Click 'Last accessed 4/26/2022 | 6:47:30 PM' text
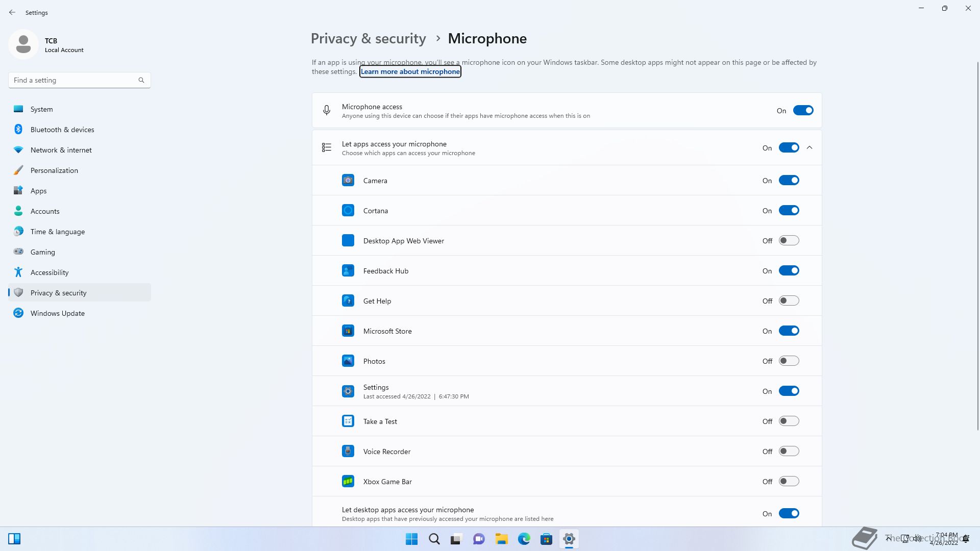This screenshot has width=980, height=551. pos(416,396)
